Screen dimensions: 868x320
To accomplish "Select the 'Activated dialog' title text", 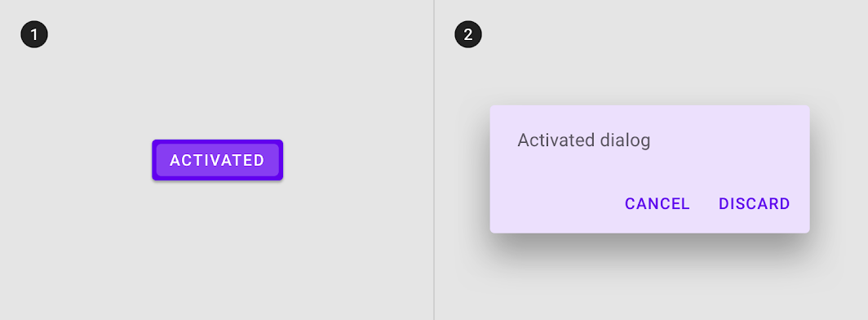I will coord(583,140).
